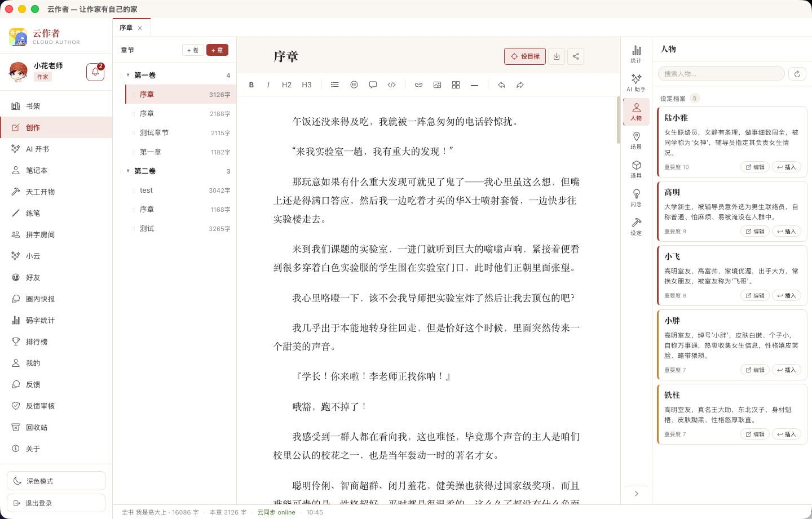Image resolution: width=812 pixels, height=519 pixels.
Task: Share the chapter
Action: coord(576,56)
